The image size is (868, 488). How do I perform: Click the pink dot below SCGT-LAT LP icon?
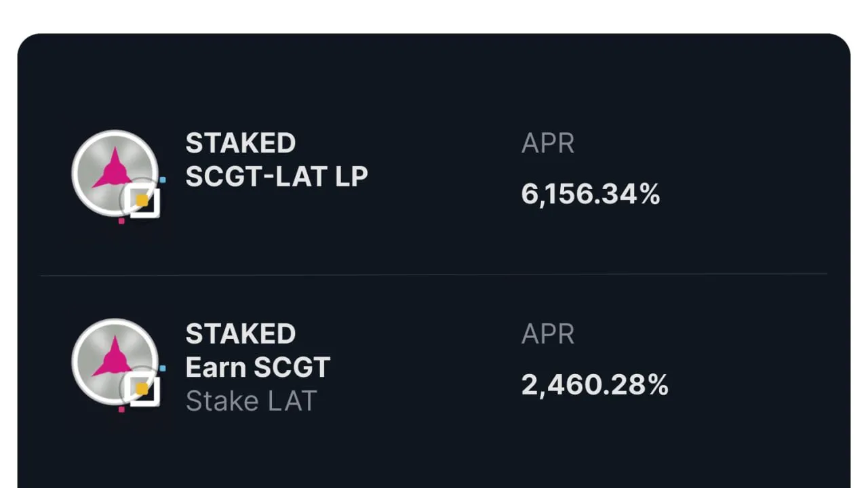[121, 220]
